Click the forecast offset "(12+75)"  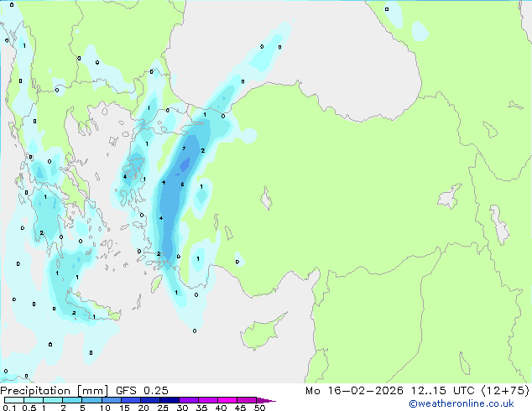coord(505,391)
